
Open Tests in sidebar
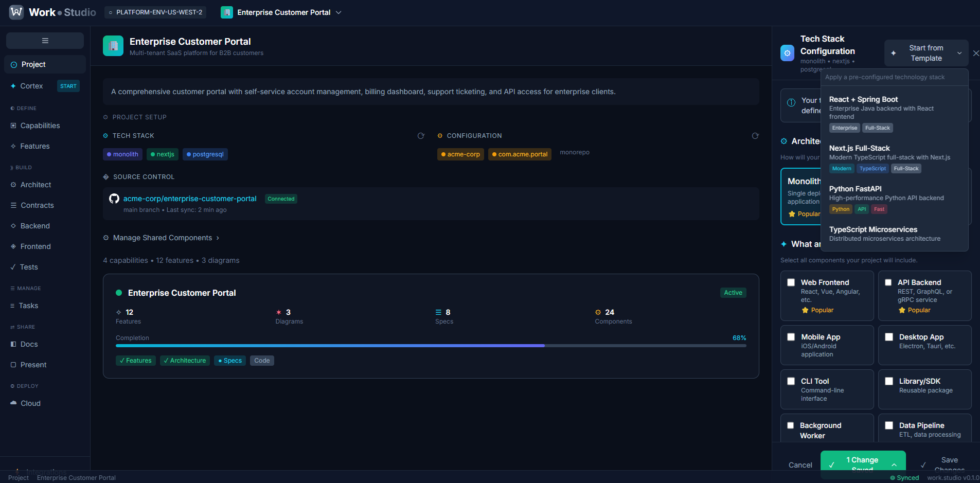45,267
